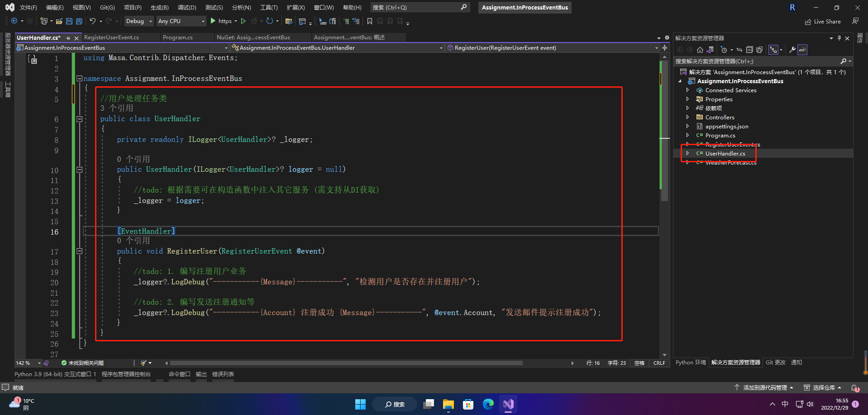Expand the Controllers folder
Screen dimensions: 868x415
coord(687,117)
